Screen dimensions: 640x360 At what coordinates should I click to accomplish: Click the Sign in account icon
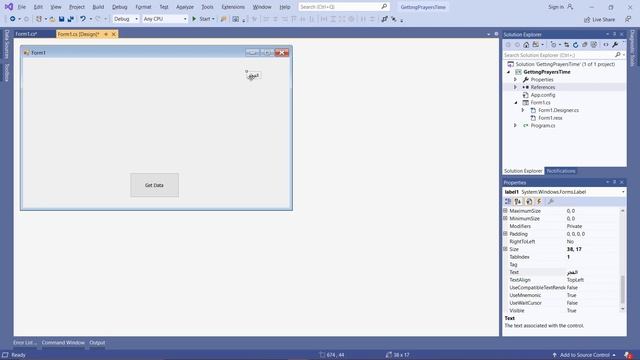(570, 7)
